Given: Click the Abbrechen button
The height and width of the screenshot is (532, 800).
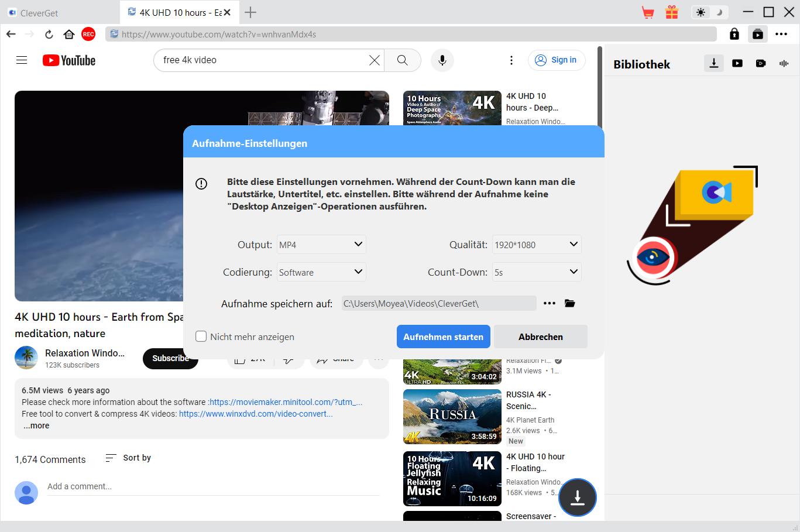Looking at the screenshot, I should (540, 337).
